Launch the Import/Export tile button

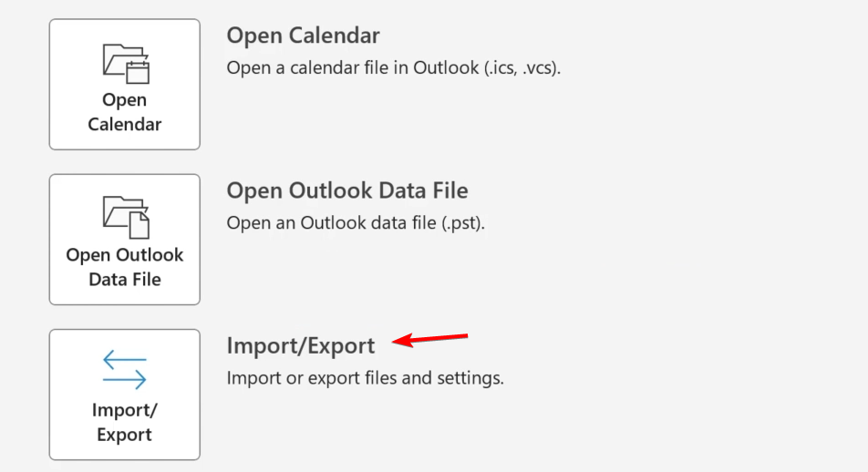[x=125, y=395]
